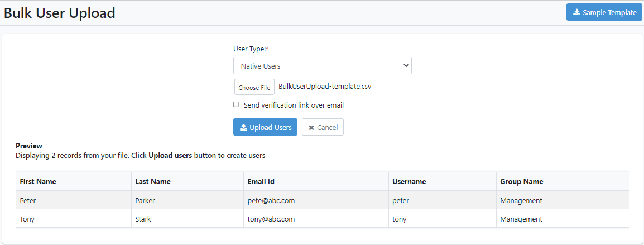Click the download icon on Sample Template
644x245 pixels.
576,12
